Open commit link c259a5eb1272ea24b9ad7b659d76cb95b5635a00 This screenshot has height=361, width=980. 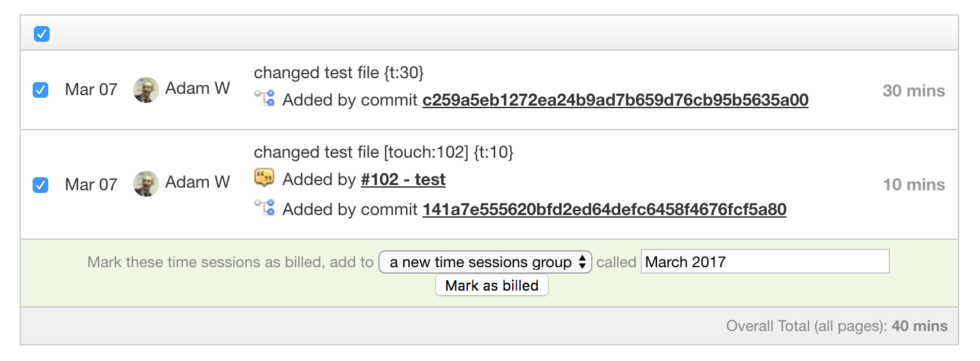[x=615, y=100]
